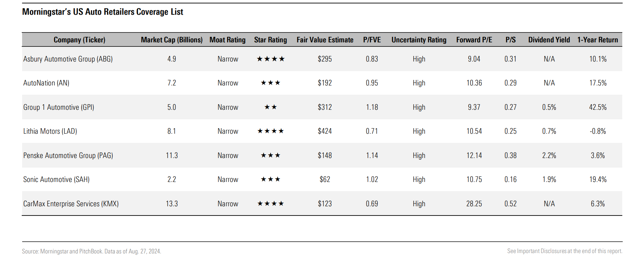The image size is (644, 256).
Task: Select the Market Cap (Billions) column header
Action: [172, 40]
